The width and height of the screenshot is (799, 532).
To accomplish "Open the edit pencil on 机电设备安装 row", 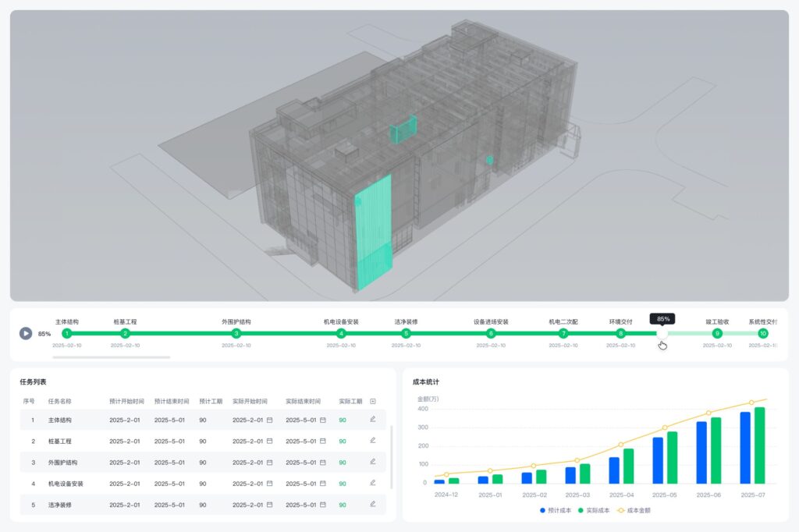I will [373, 483].
